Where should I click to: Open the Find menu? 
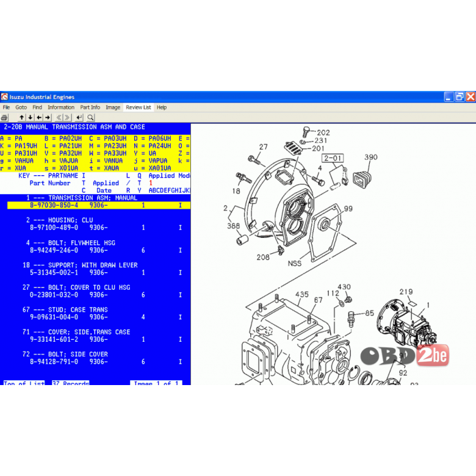(37, 107)
